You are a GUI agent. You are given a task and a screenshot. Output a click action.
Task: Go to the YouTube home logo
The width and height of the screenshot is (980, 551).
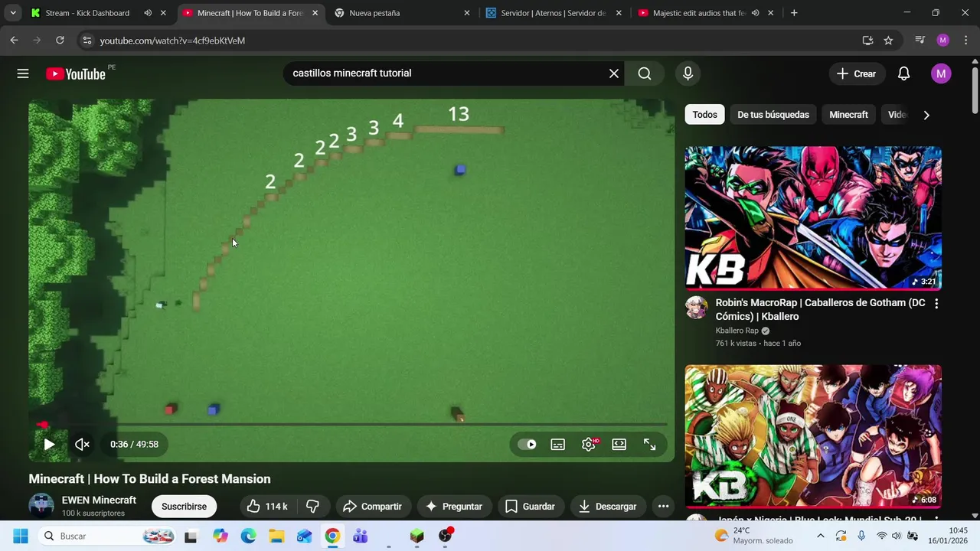point(75,73)
